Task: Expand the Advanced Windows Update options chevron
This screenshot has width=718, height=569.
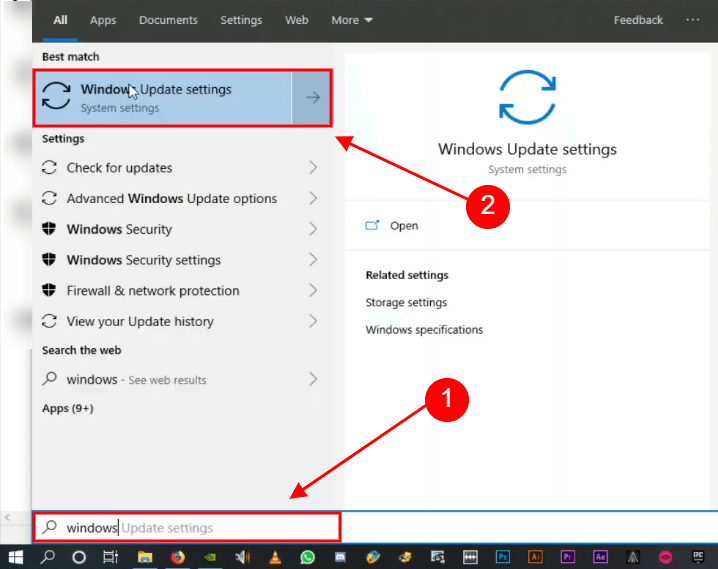Action: (x=313, y=198)
